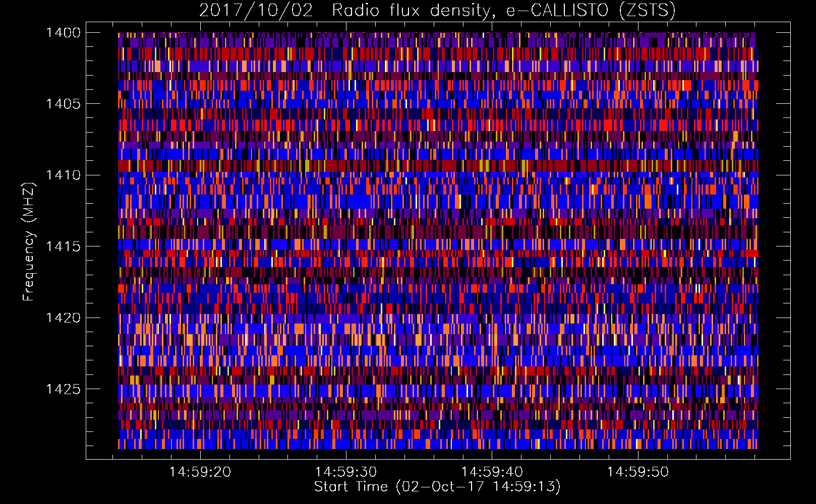Click the '14:59:30' time axis label
Image resolution: width=816 pixels, height=504 pixels.
point(346,472)
